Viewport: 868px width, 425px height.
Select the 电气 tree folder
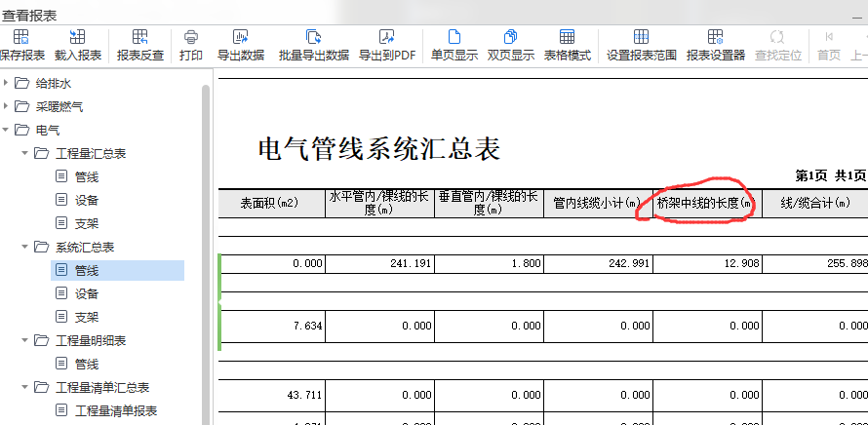click(37, 130)
